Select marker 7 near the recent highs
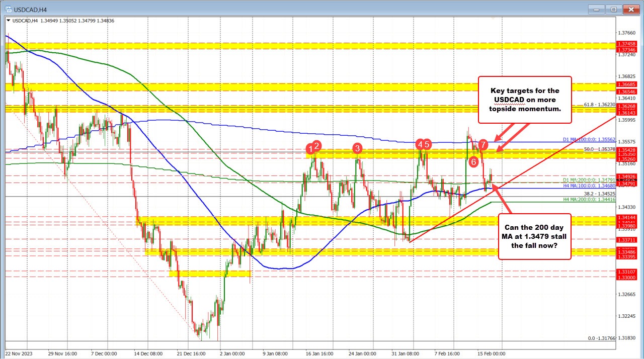The width and height of the screenshot is (644, 359). (x=483, y=144)
